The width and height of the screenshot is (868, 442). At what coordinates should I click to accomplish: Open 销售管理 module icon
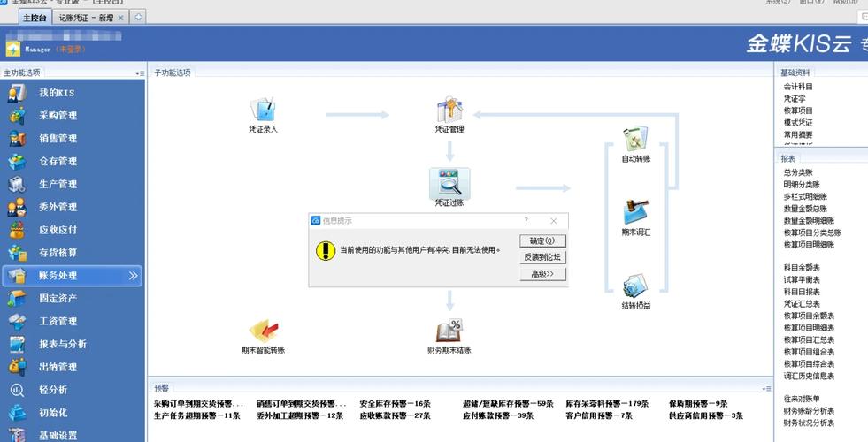click(17, 138)
